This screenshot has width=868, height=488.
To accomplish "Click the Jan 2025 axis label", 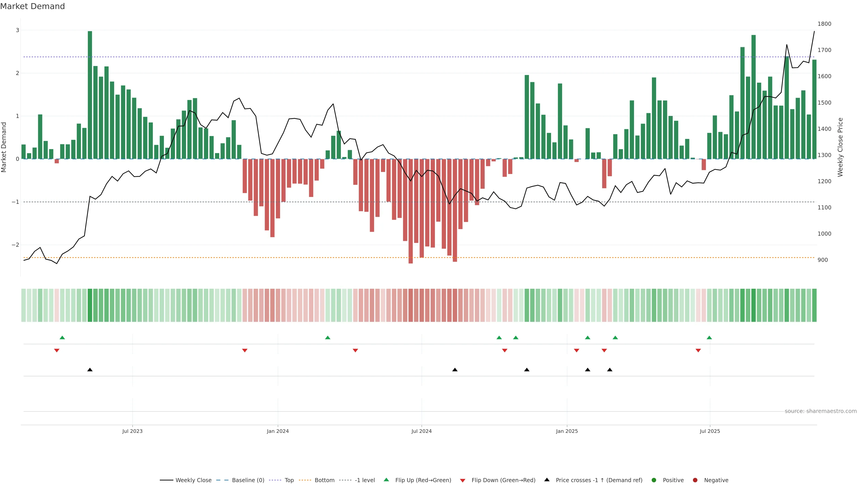I will coord(567,431).
